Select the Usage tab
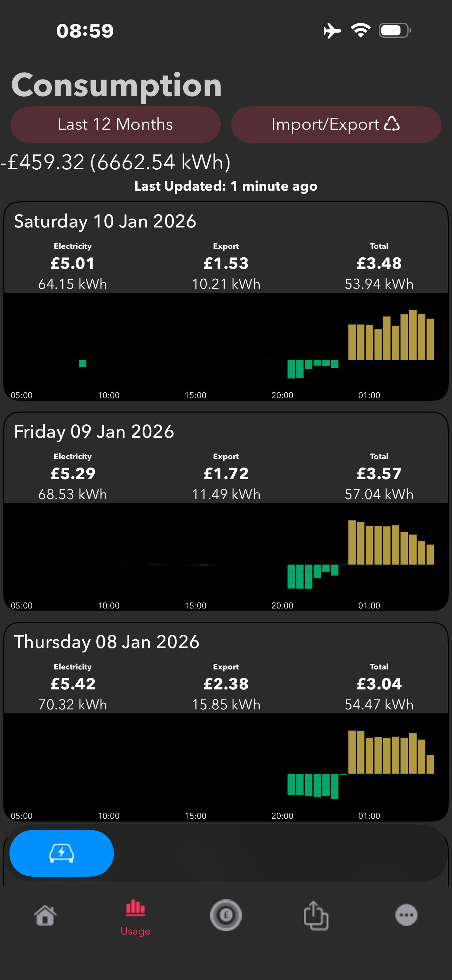Screen dimensions: 452x980 [136, 918]
